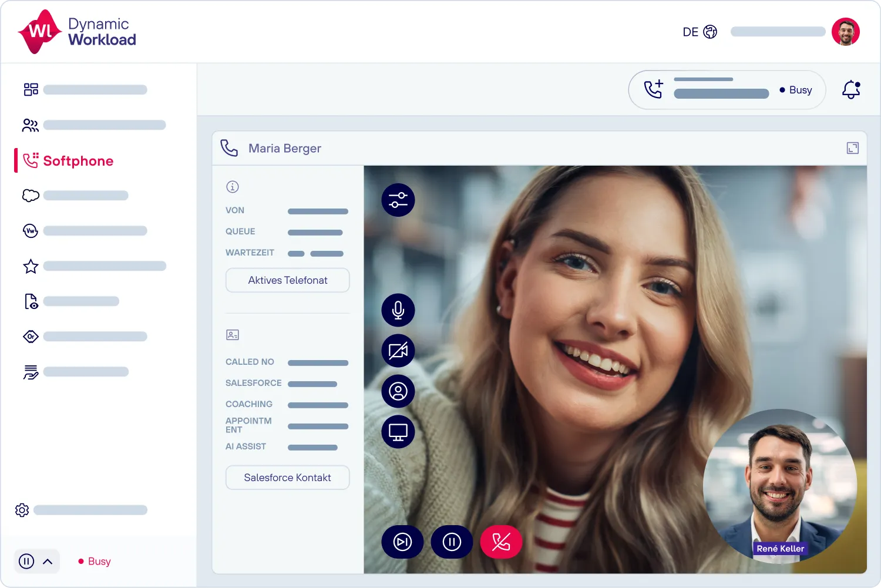
Task: Click the VON label
Action: tap(235, 210)
